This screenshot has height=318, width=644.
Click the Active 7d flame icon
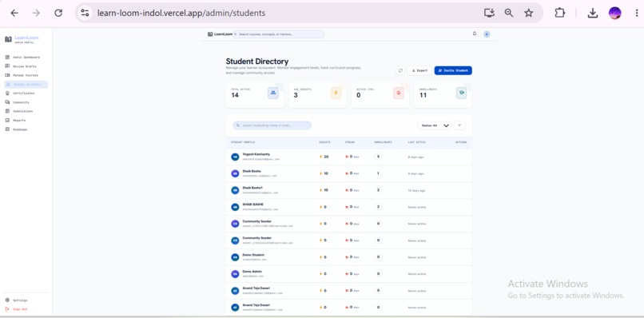click(399, 93)
